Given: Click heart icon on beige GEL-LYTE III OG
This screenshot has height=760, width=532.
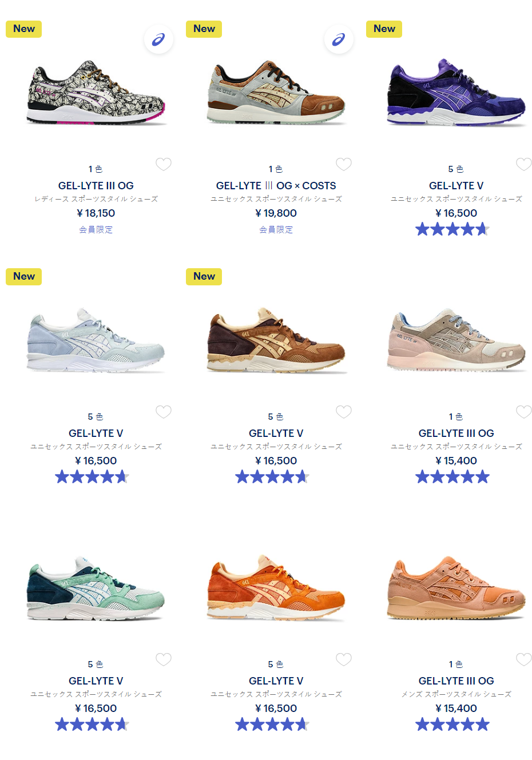Looking at the screenshot, I should pyautogui.click(x=524, y=412).
